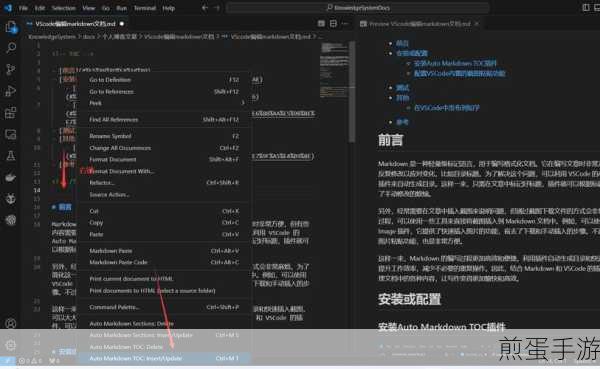Open the Go menu
Image resolution: width=600 pixels, height=369 pixels.
tap(106, 8)
